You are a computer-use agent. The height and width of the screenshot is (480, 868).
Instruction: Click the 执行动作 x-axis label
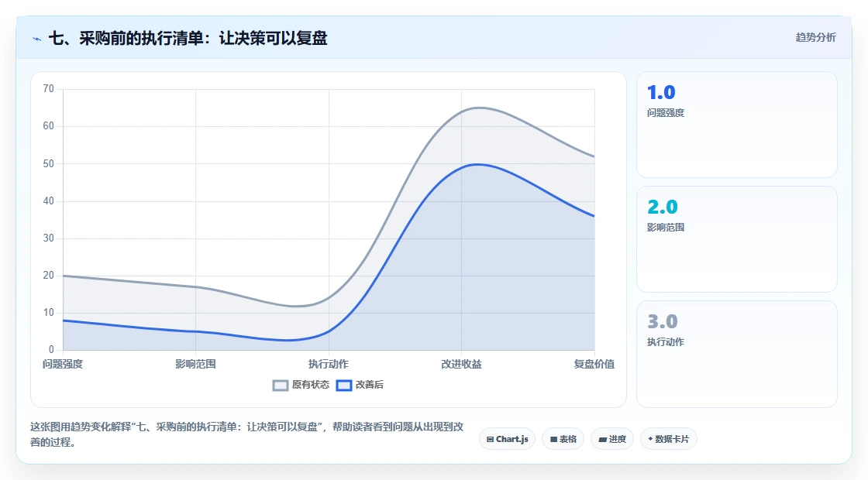(329, 365)
